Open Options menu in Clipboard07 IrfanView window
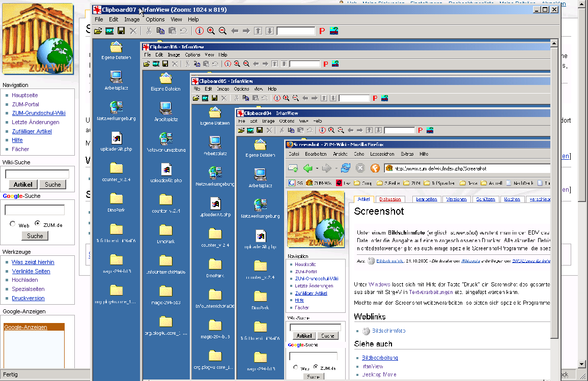Image resolution: width=588 pixels, height=381 pixels. [155, 19]
